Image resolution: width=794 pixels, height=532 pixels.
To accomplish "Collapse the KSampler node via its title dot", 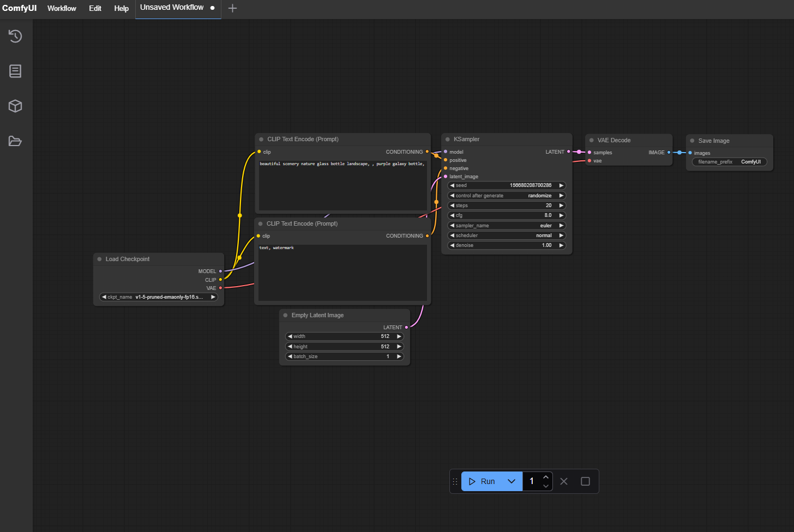I will tap(448, 139).
